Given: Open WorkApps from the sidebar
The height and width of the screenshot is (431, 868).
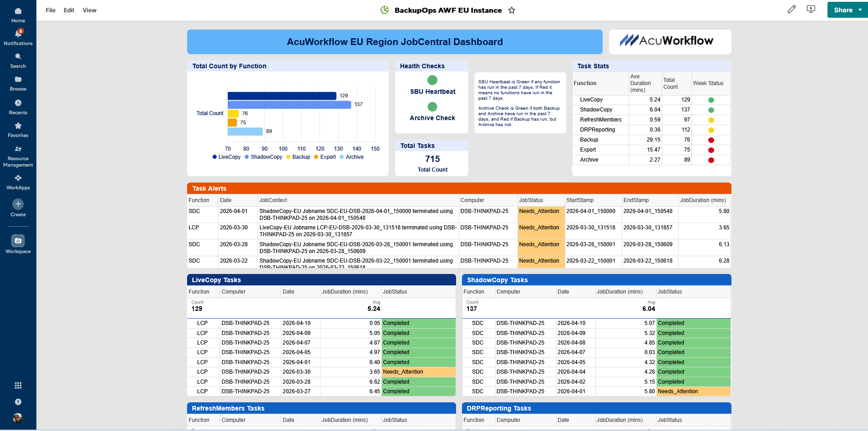Looking at the screenshot, I should 18,178.
